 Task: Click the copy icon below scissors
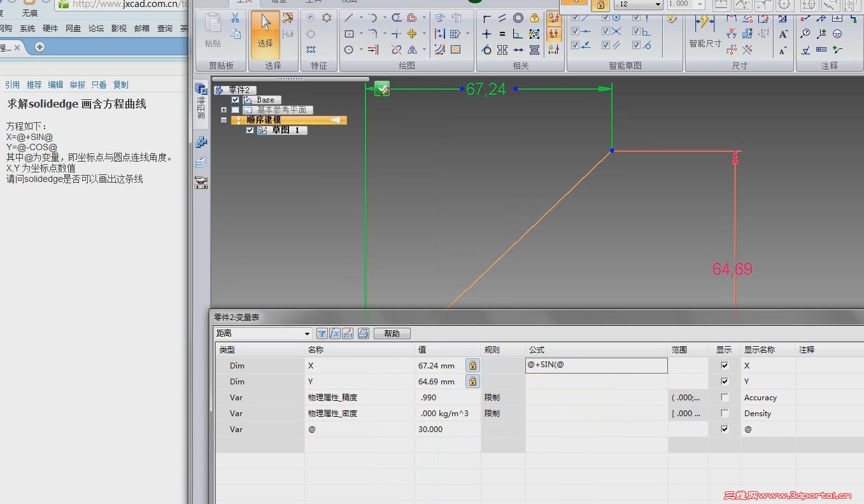(235, 34)
